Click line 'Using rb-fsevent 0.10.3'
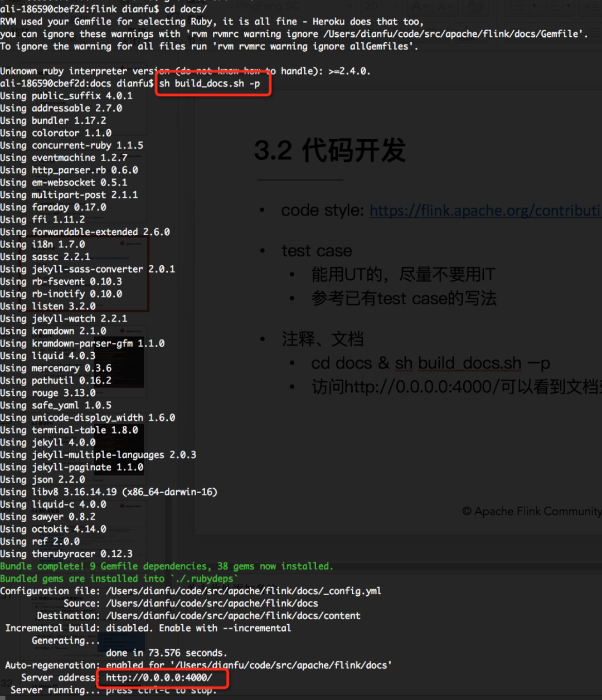This screenshot has height=700, width=602. click(x=61, y=281)
